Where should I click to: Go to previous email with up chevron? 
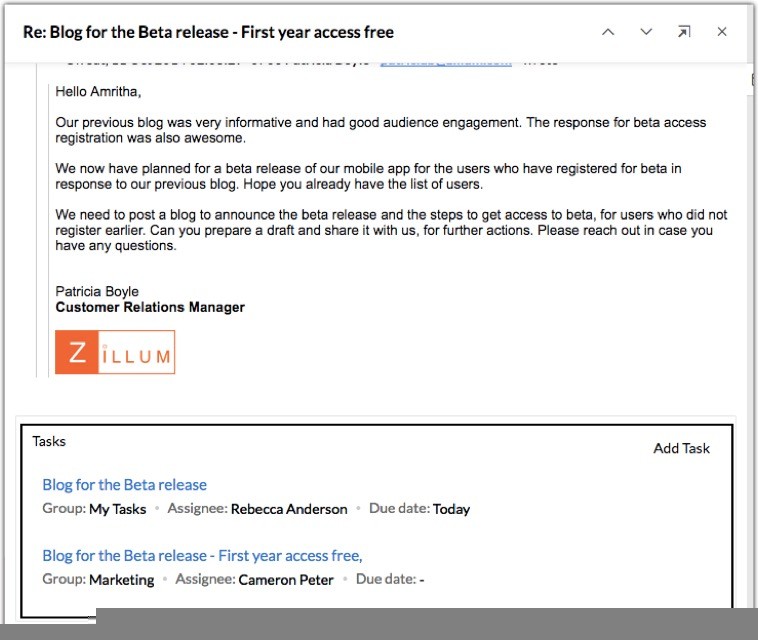click(x=608, y=32)
